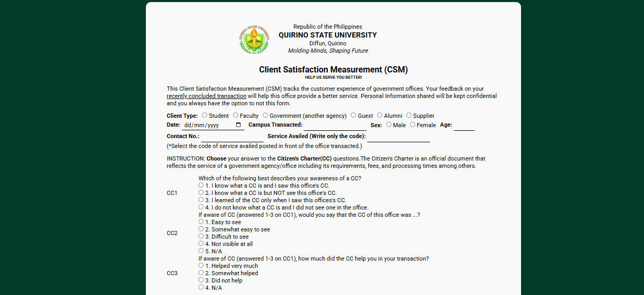644x295 pixels.
Task: Click the Age input field
Action: tap(464, 126)
